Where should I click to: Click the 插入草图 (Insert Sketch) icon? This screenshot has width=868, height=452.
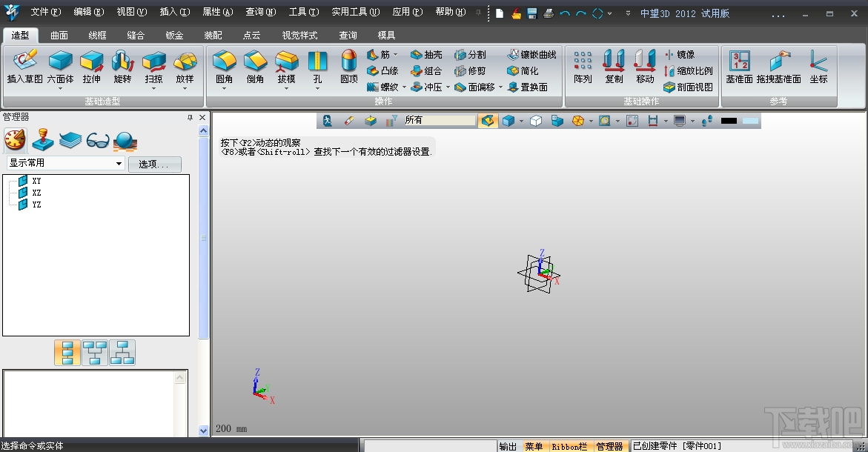pos(24,61)
